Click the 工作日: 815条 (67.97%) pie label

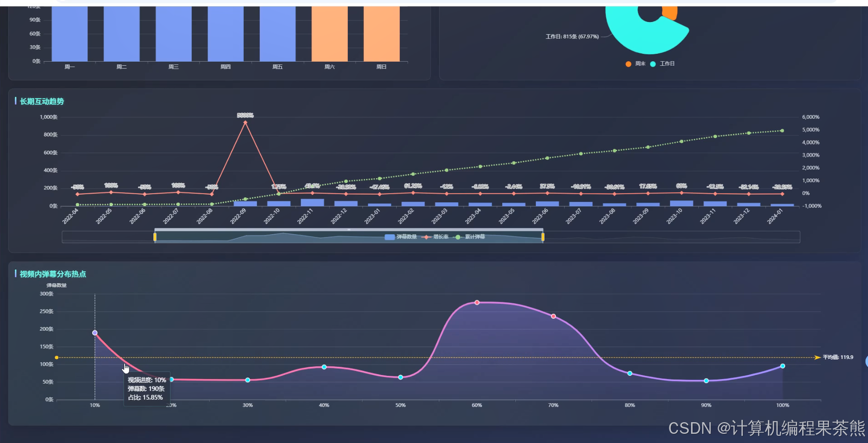(572, 37)
